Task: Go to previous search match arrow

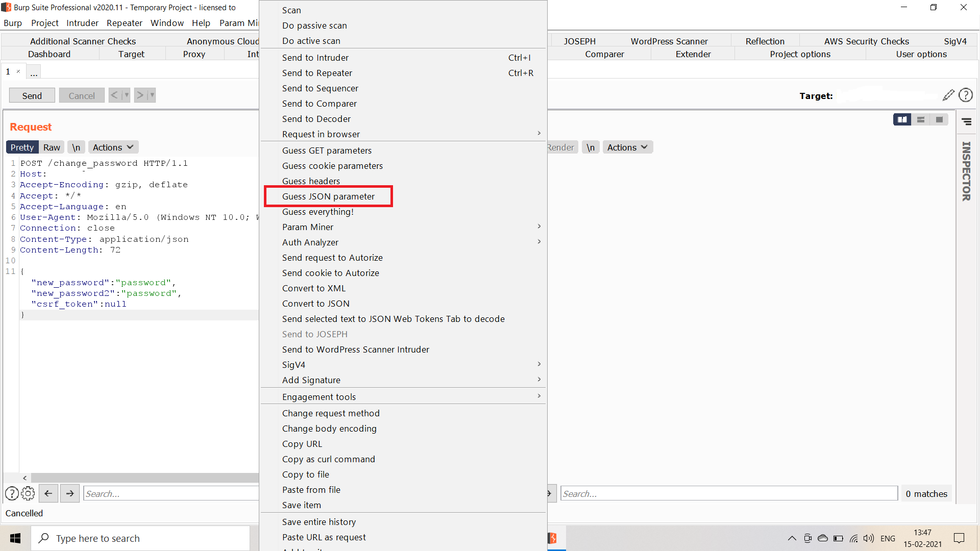Action: pos(48,493)
